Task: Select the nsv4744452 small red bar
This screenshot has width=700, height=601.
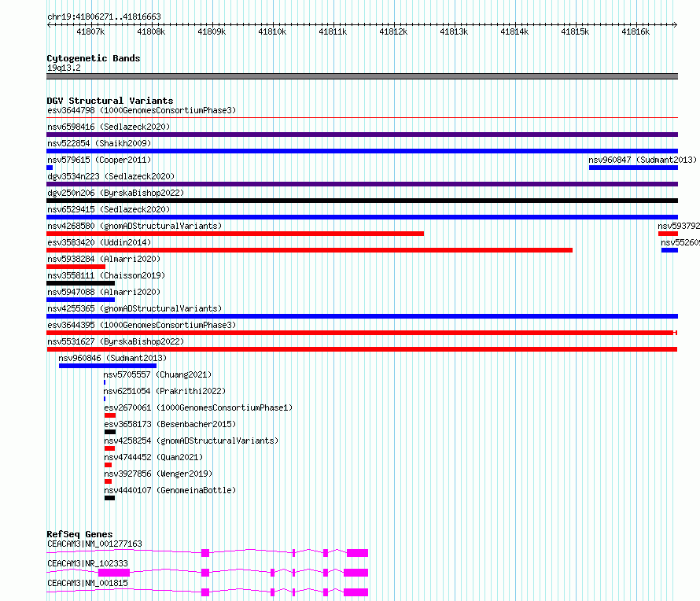Action: (x=108, y=465)
